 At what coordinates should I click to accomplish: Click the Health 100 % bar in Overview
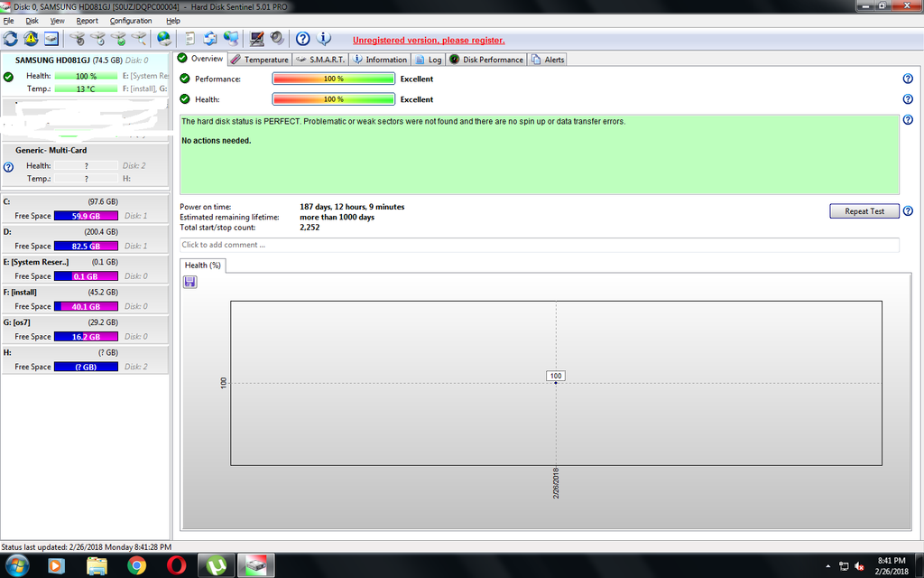coord(334,99)
